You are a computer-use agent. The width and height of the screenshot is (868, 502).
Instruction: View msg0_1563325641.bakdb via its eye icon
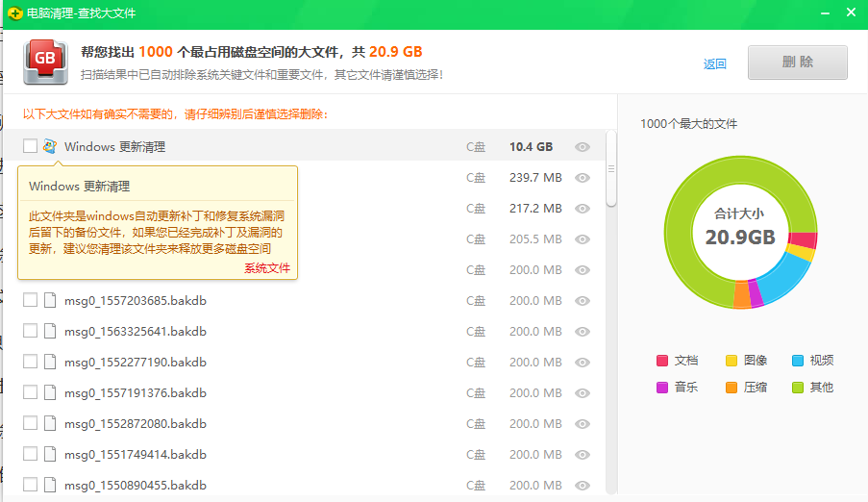(582, 332)
